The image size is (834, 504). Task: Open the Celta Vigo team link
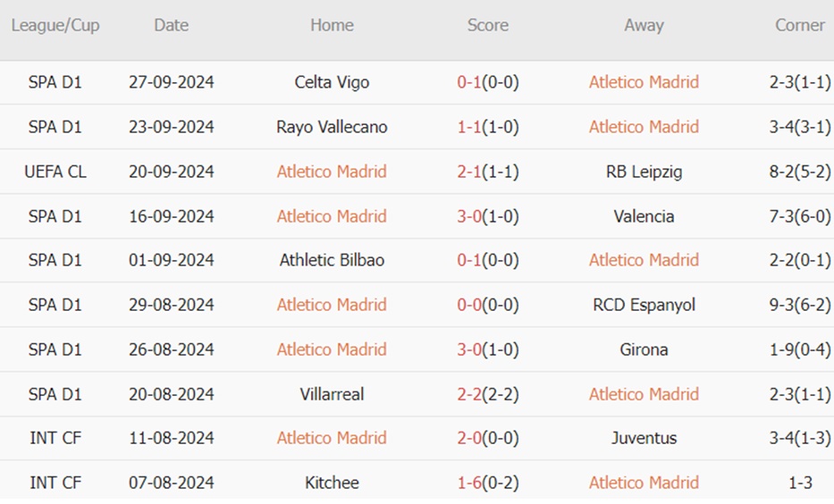(332, 82)
